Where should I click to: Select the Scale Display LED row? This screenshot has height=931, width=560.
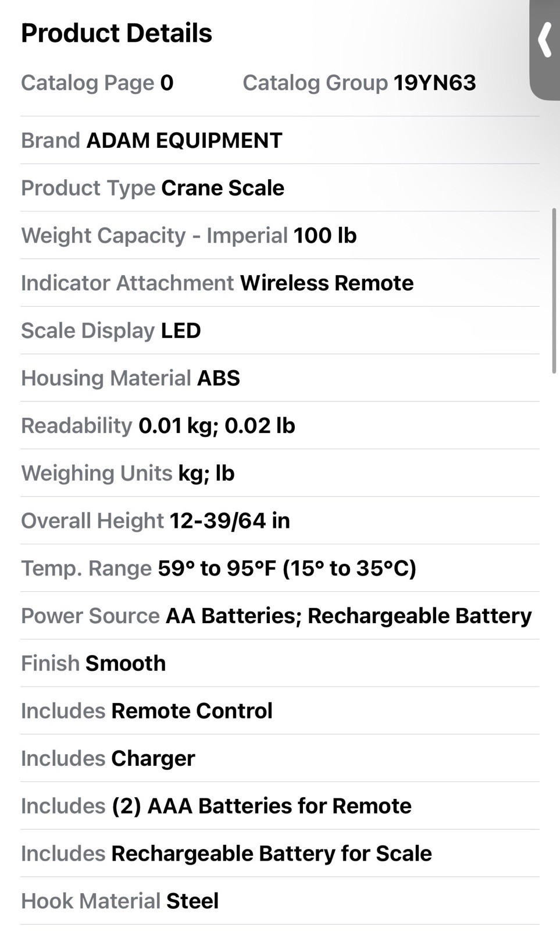[x=280, y=331]
